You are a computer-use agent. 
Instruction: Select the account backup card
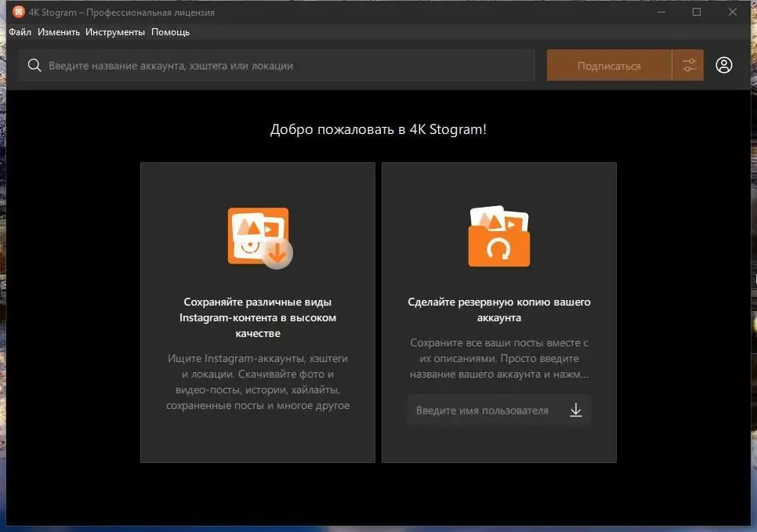pos(499,313)
